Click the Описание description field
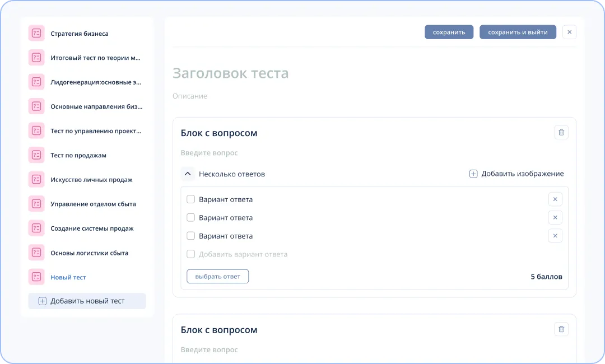The width and height of the screenshot is (605, 364). [190, 96]
